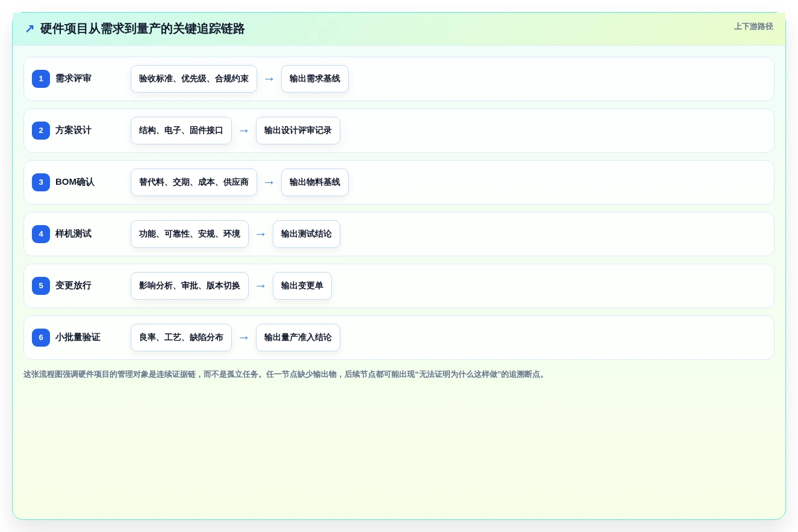Select the 样机测试 step label
Screen dimensions: 798x532
pos(73,234)
